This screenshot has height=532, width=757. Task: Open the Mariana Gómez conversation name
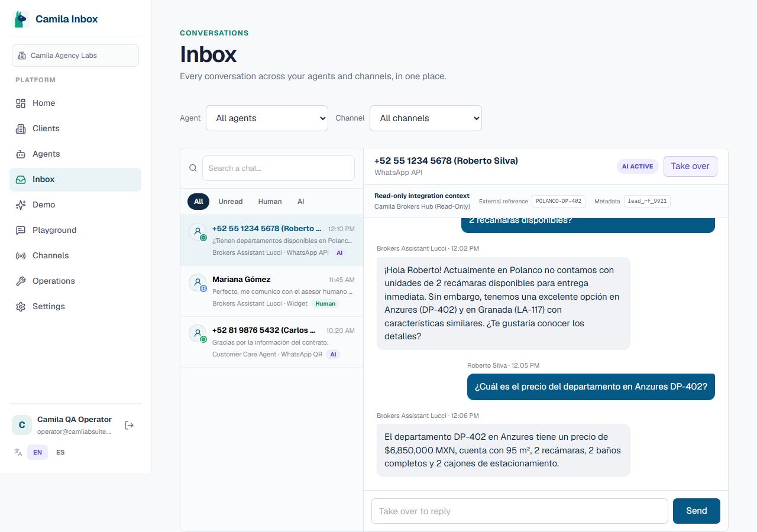(241, 280)
